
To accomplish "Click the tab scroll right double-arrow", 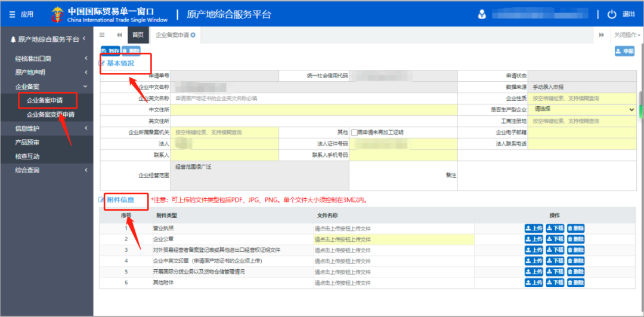I will pyautogui.click(x=601, y=35).
